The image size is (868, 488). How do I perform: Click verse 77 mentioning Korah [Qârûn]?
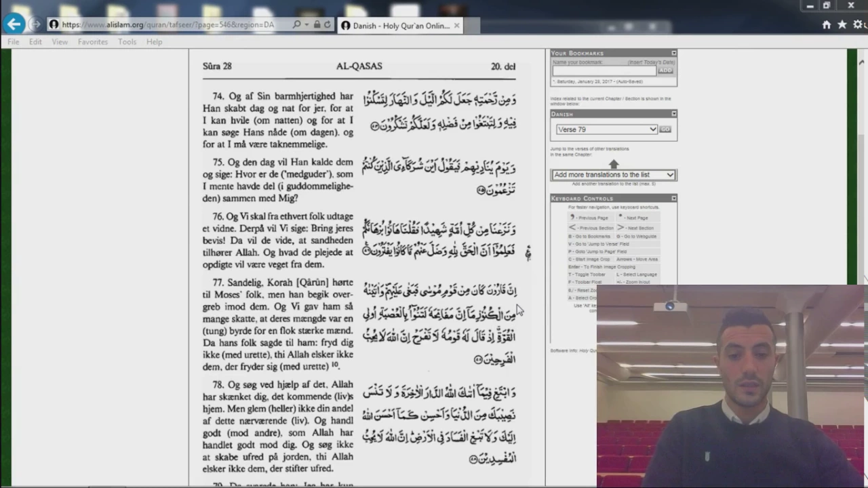pos(278,324)
